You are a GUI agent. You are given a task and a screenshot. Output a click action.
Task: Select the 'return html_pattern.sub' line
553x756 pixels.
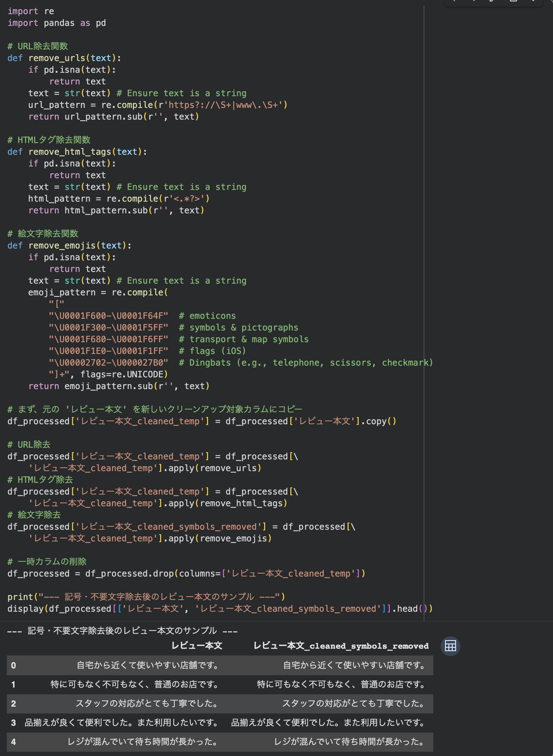click(116, 210)
